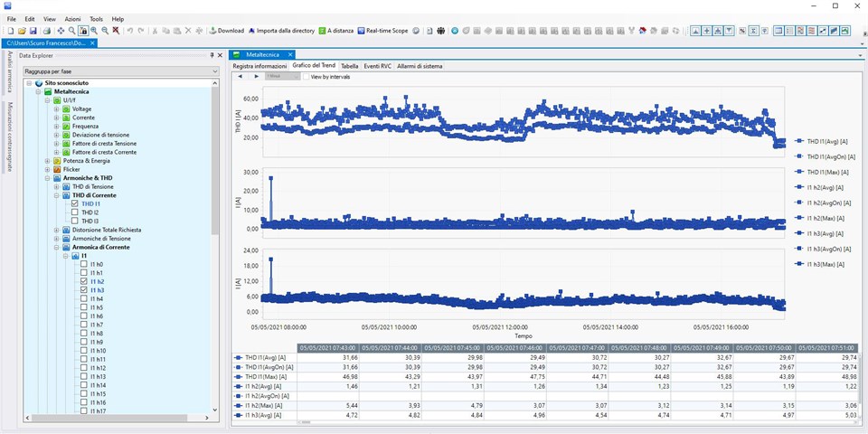Click the A distanza button
868x434 pixels.
(x=336, y=31)
